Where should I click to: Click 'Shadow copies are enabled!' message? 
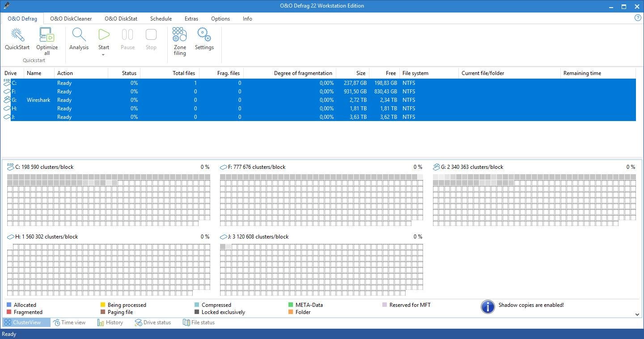tap(531, 305)
